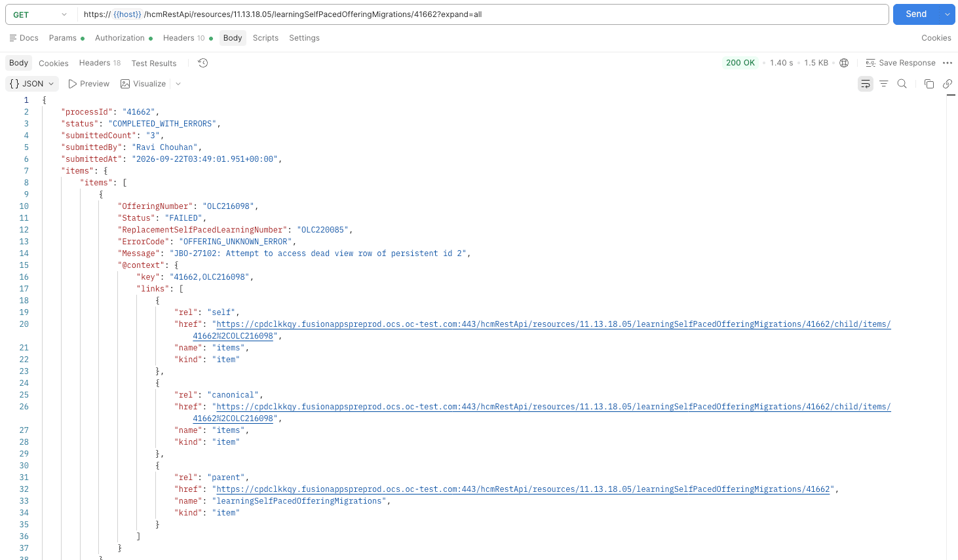
Task: Click the JBO-27102 message text
Action: [x=318, y=253]
